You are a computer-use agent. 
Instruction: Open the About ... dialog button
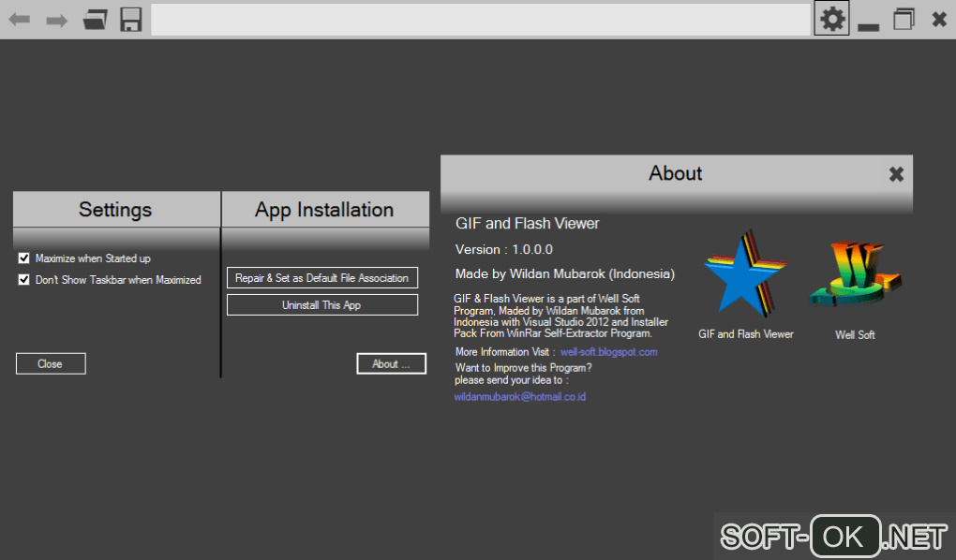pos(391,363)
